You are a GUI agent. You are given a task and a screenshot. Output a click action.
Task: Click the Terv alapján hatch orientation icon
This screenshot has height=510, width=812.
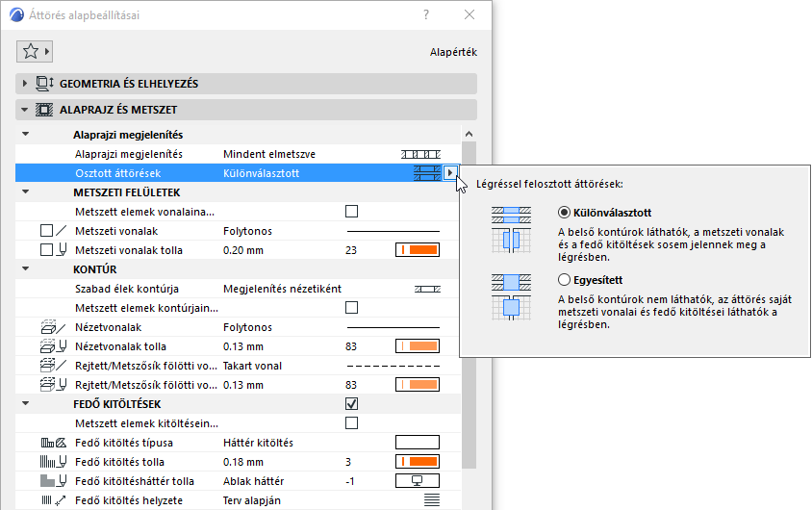(x=431, y=500)
